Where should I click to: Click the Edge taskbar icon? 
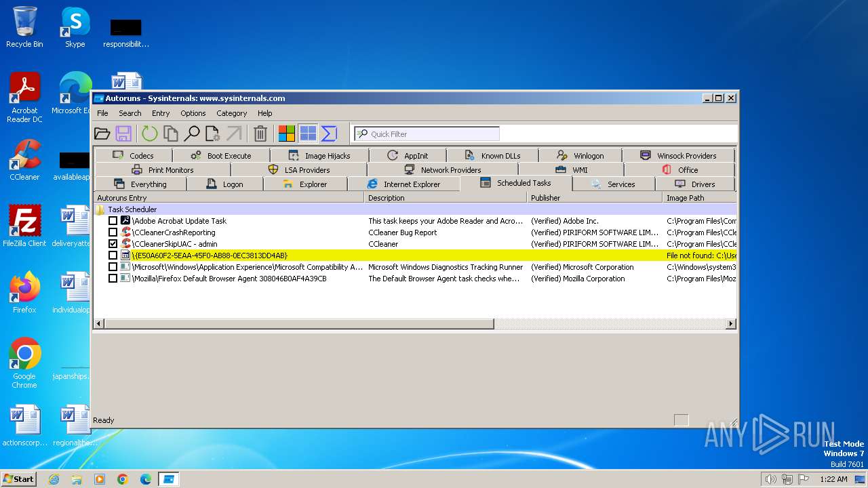click(146, 479)
